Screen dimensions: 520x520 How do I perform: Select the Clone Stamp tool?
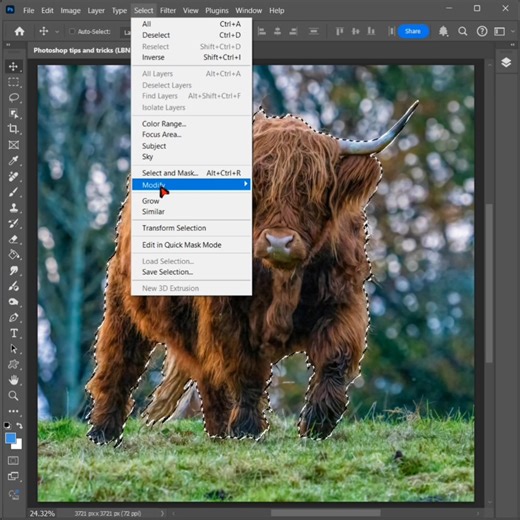[x=13, y=208]
